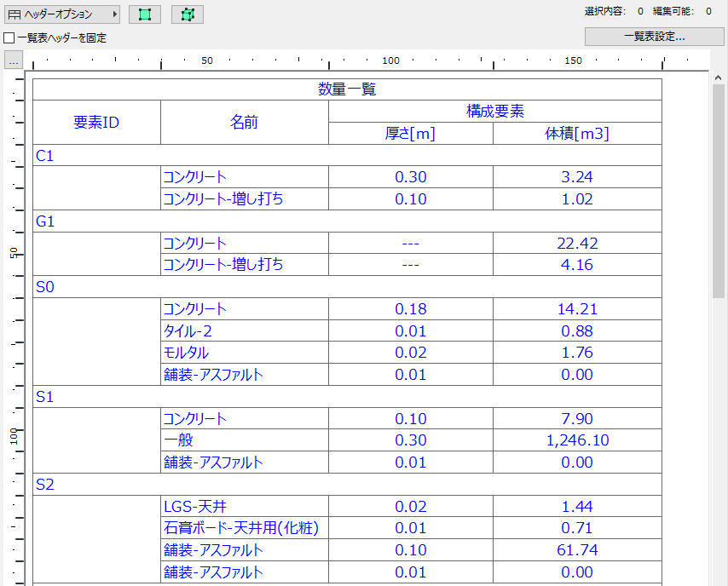Click the 構成要素 header cell

coord(495,111)
